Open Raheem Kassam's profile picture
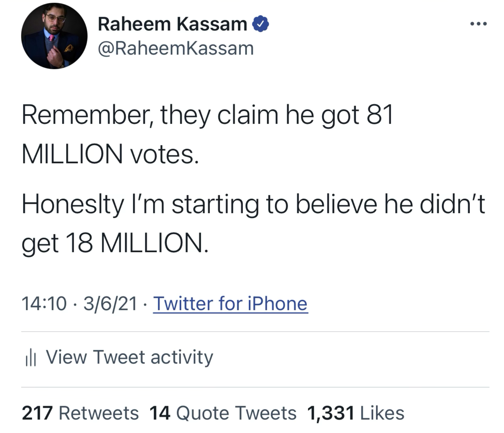Screen dimensions: 504x433 tap(54, 36)
